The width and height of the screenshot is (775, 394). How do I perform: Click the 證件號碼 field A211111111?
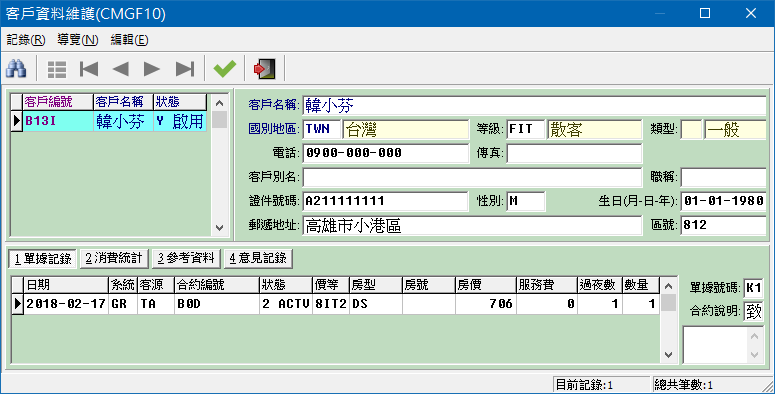click(x=386, y=201)
